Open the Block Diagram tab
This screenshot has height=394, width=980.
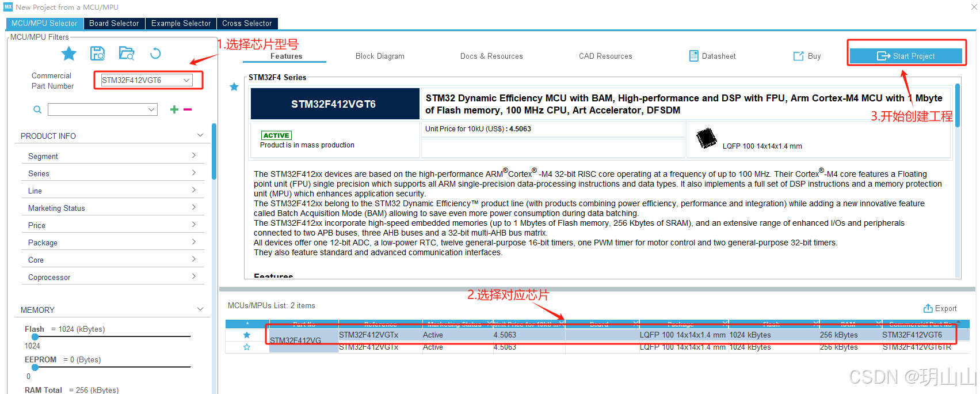pyautogui.click(x=380, y=56)
